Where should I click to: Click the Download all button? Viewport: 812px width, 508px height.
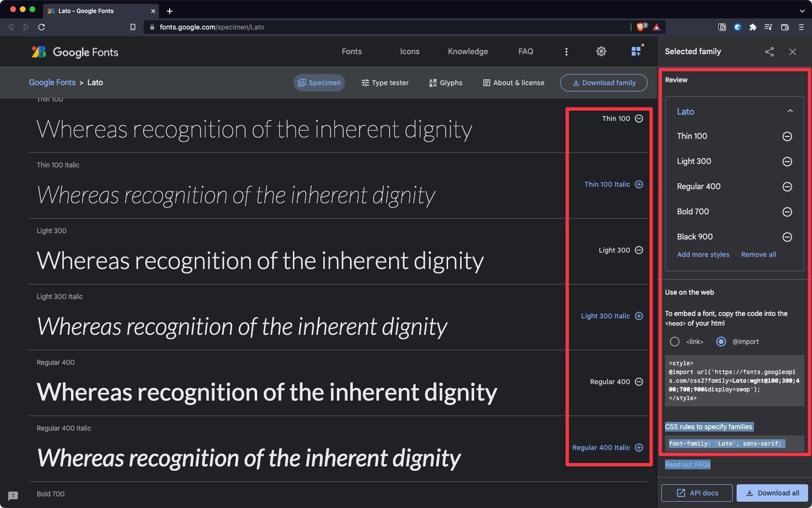[x=772, y=493]
